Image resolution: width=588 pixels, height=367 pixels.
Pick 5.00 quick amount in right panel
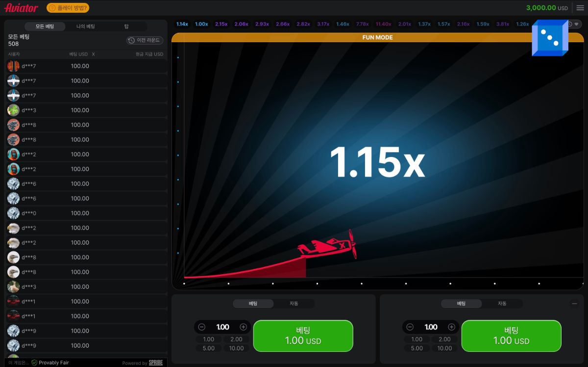(x=417, y=348)
